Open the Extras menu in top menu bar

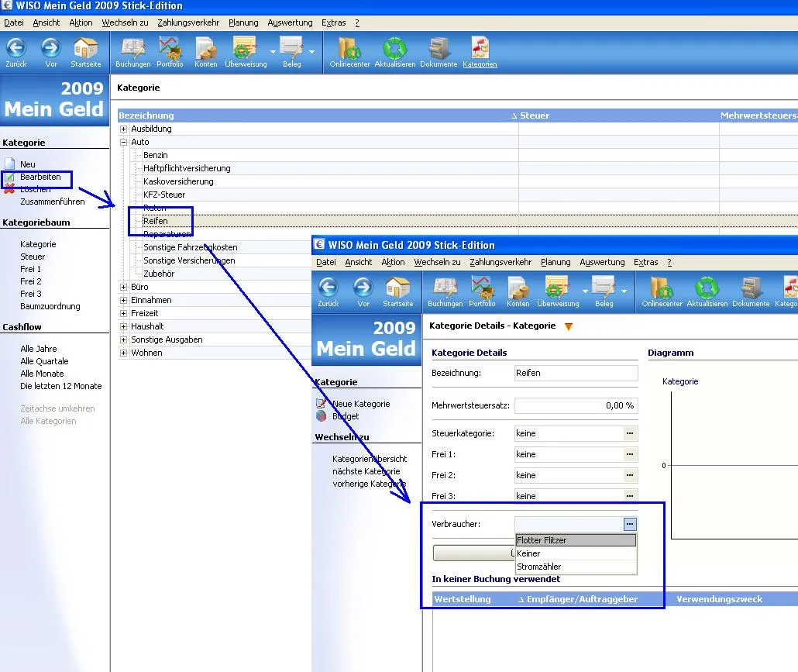click(x=334, y=22)
